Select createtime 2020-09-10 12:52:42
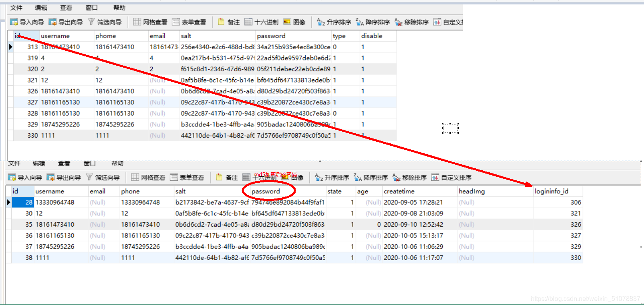This screenshot has height=306, width=644. 420,224
